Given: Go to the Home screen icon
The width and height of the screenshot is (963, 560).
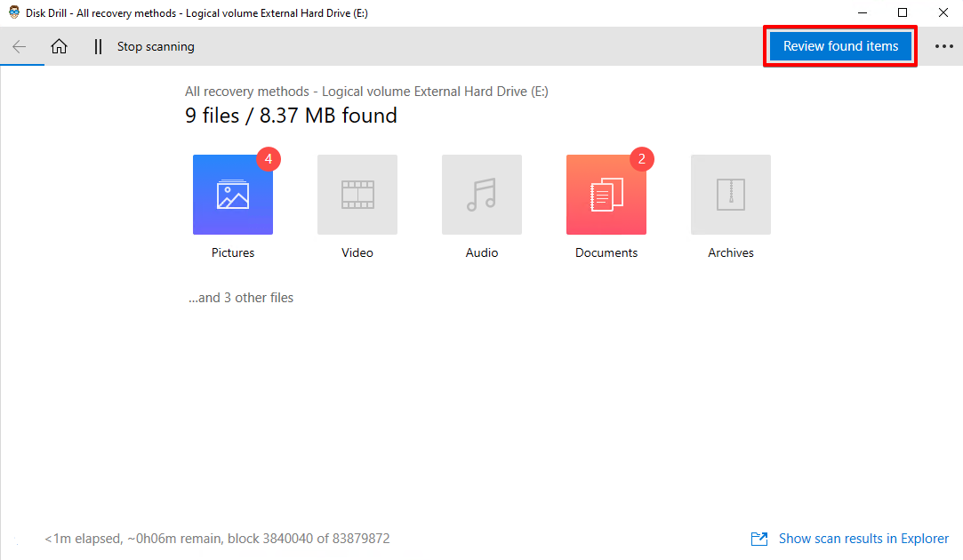Looking at the screenshot, I should pos(59,47).
